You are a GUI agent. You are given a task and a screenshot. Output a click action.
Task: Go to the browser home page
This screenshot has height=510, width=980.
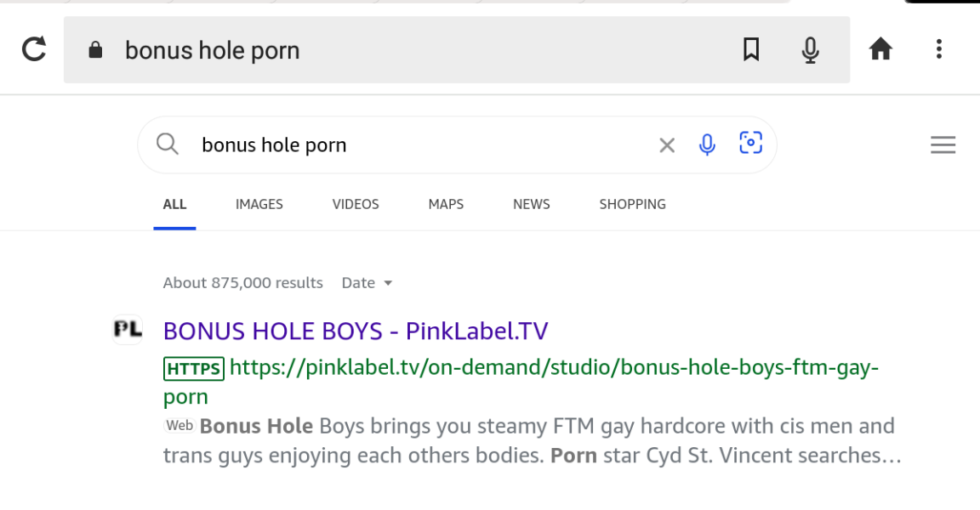pos(880,48)
